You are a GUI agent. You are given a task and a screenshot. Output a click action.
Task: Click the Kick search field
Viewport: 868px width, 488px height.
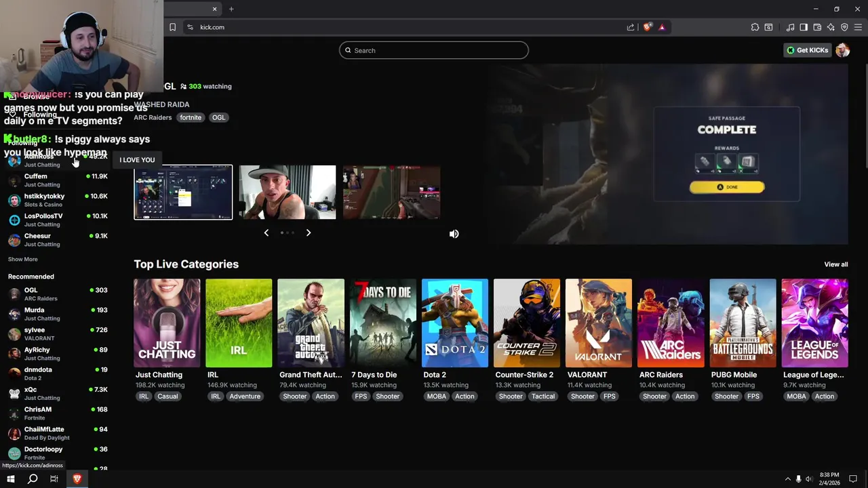click(x=434, y=50)
